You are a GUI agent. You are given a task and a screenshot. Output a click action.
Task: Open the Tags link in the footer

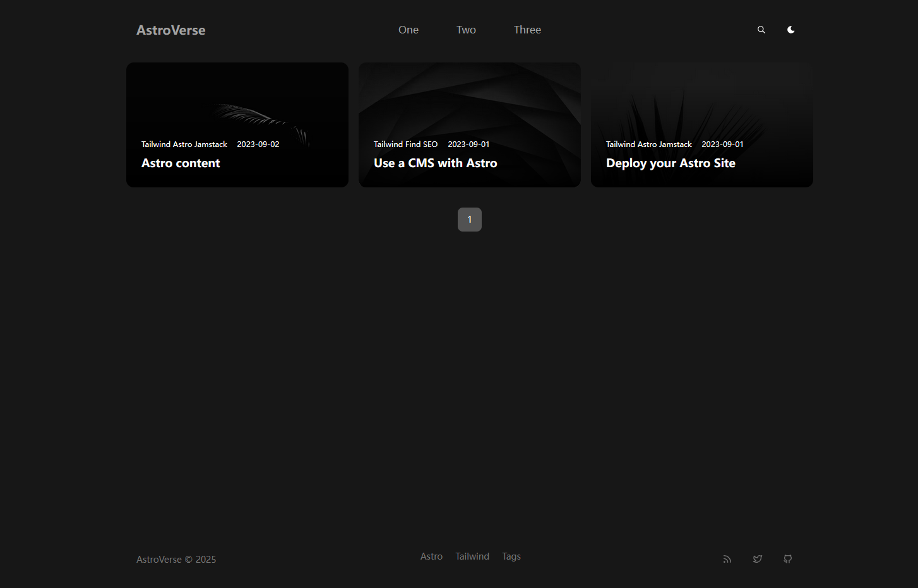coord(511,556)
